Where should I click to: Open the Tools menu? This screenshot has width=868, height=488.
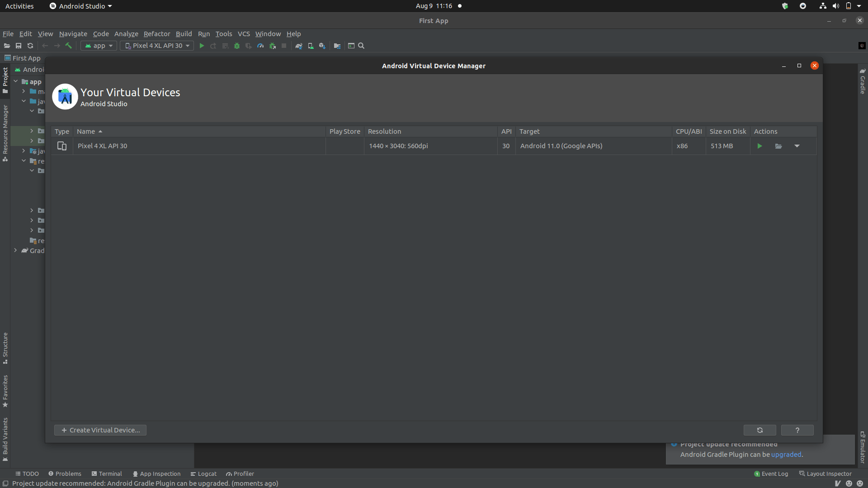(x=223, y=34)
